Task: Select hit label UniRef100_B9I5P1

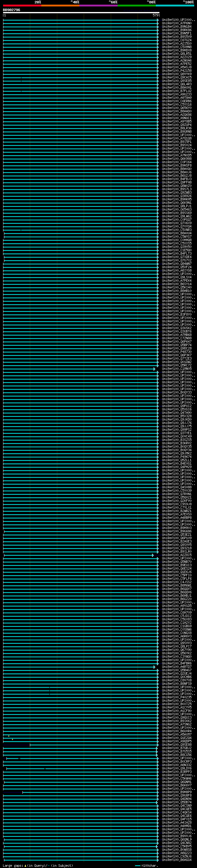Action: coord(177,142)
